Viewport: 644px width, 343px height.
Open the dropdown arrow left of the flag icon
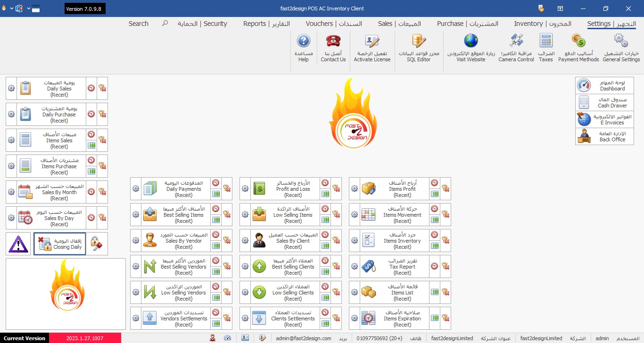point(28,8)
